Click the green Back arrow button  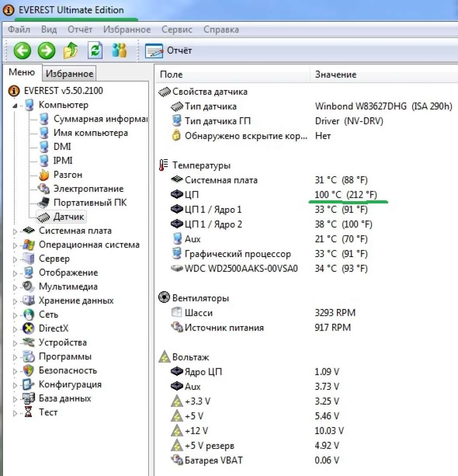click(22, 50)
